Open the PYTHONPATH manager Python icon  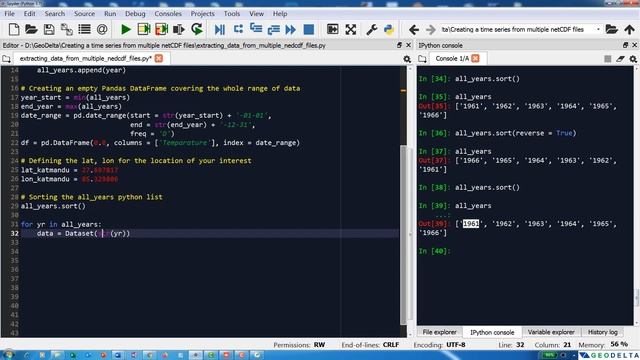pos(389,29)
